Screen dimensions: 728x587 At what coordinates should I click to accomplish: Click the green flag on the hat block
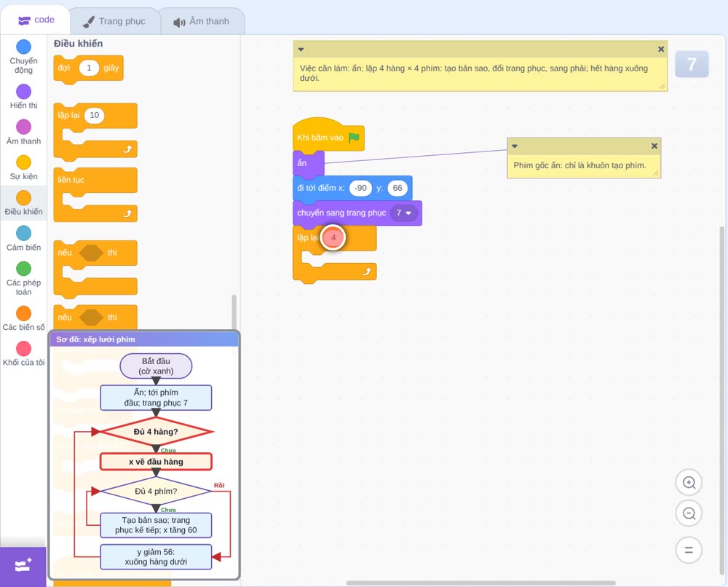point(355,138)
